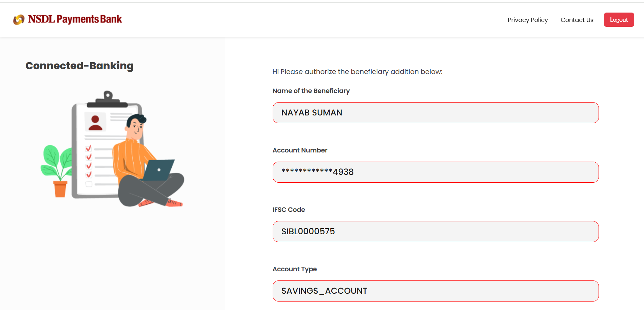Viewport: 644px width, 310px height.
Task: Click the Connected-Banking heading
Action: (x=79, y=66)
